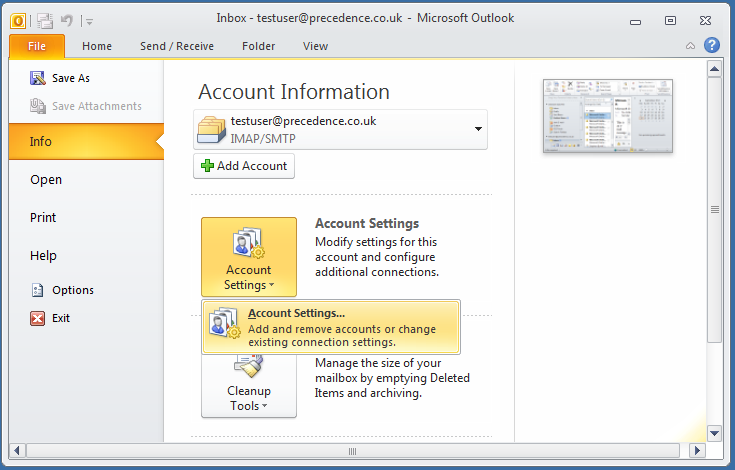735x470 pixels.
Task: Click Save Attachments in the sidebar
Action: click(x=86, y=106)
